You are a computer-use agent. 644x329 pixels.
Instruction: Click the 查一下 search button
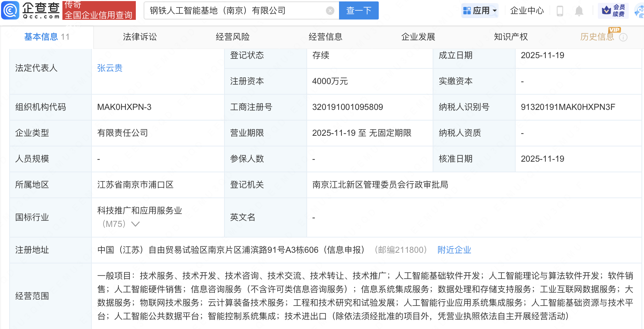(x=359, y=10)
